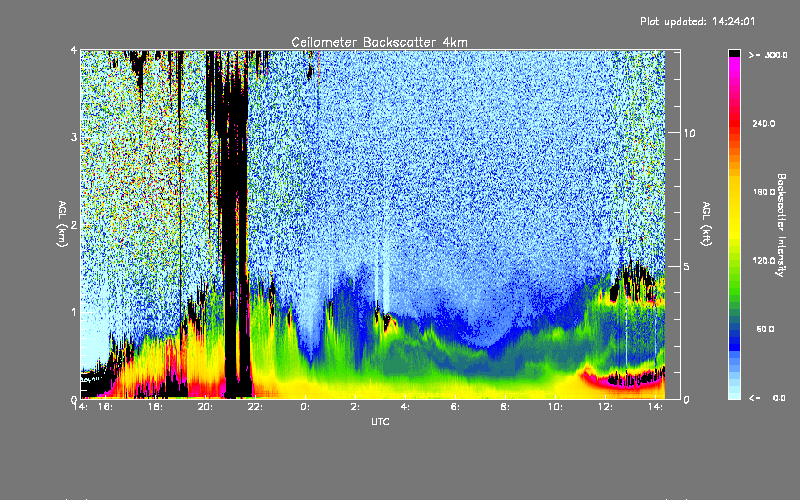
Task: Click the "22:" UTC time tick
Action: 255,407
